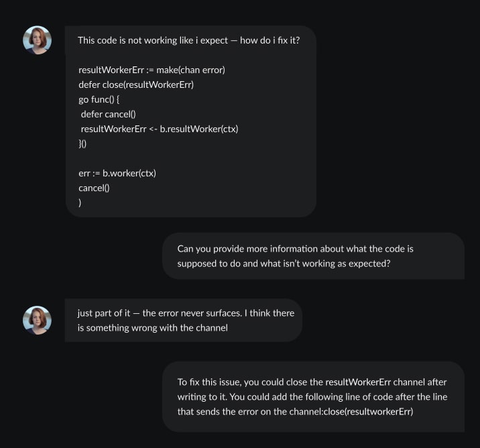Click the line starting "To fix this issue"
Screen dimensions: 480x448
coord(312,382)
